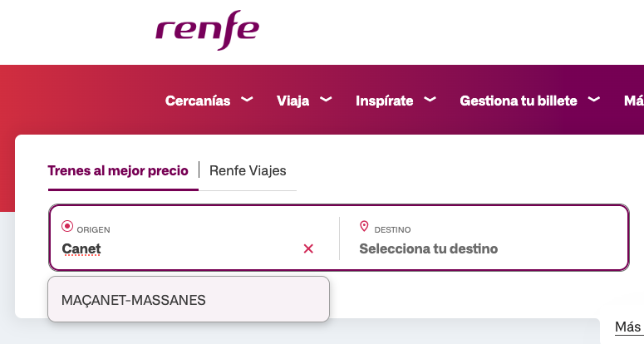Switch to Trenes al mejor precio tab
The image size is (644, 344).
pyautogui.click(x=118, y=170)
